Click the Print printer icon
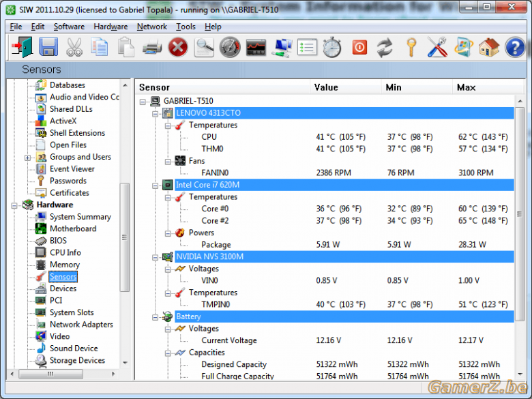The height and width of the screenshot is (399, 532). 151,47
